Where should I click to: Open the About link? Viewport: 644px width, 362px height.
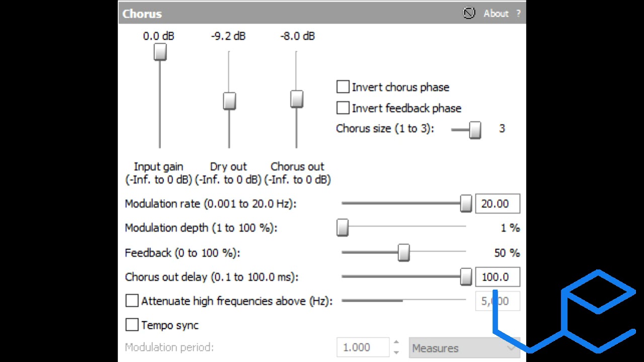tap(496, 14)
